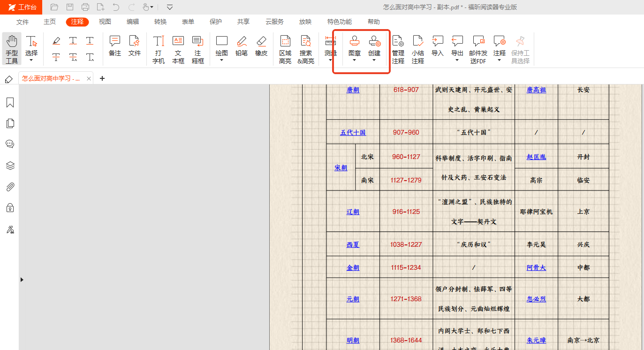Switch to the 视图 ribbon tab
644x350 pixels.
click(105, 22)
